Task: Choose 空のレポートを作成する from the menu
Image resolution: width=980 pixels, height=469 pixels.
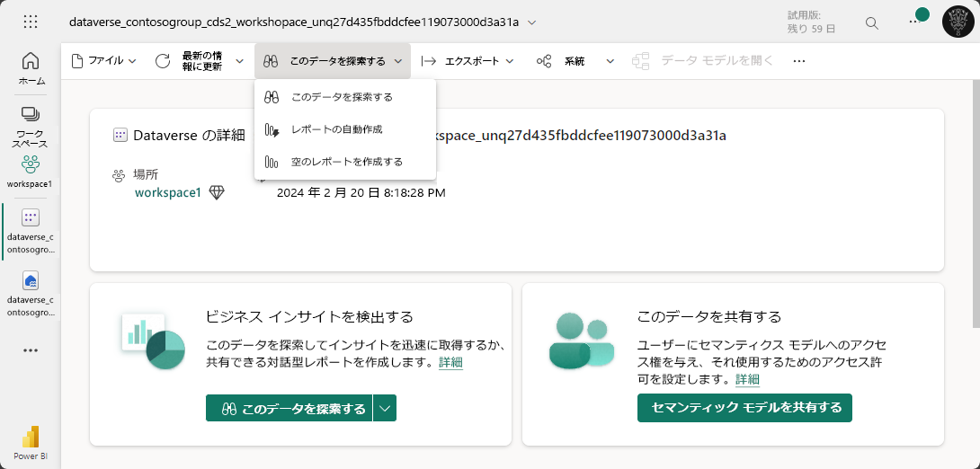Action: (x=345, y=162)
